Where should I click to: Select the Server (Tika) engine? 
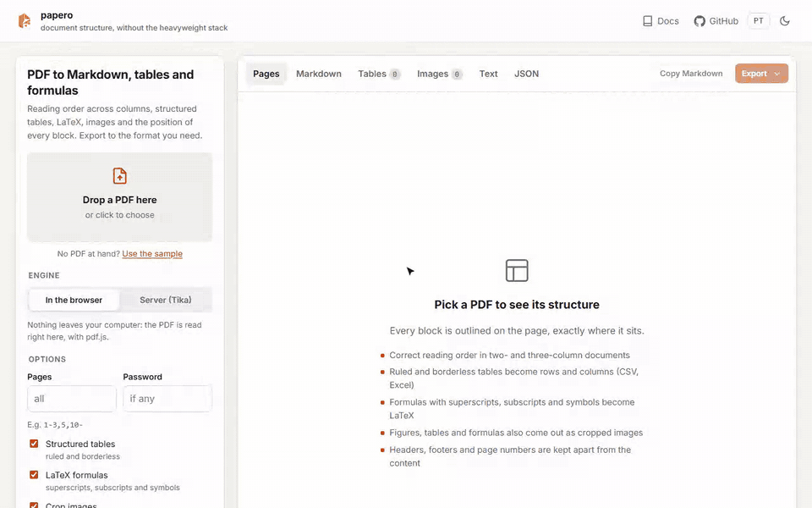pyautogui.click(x=166, y=300)
